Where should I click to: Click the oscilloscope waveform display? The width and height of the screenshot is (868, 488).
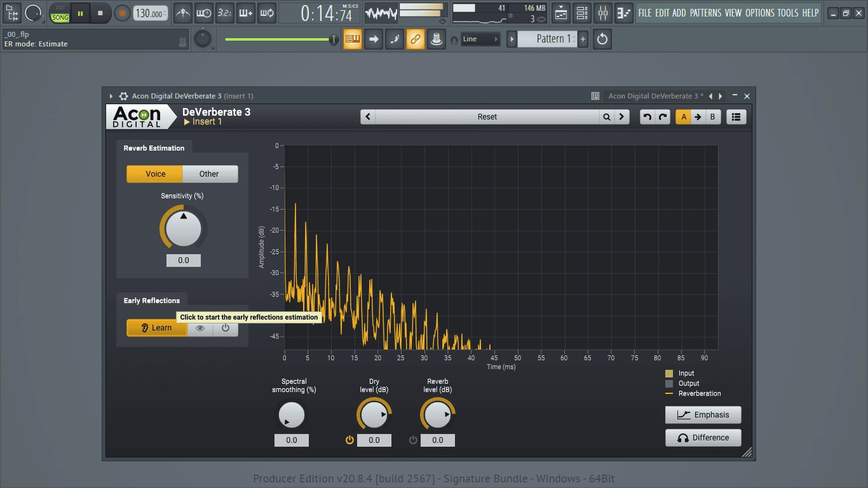pyautogui.click(x=381, y=13)
